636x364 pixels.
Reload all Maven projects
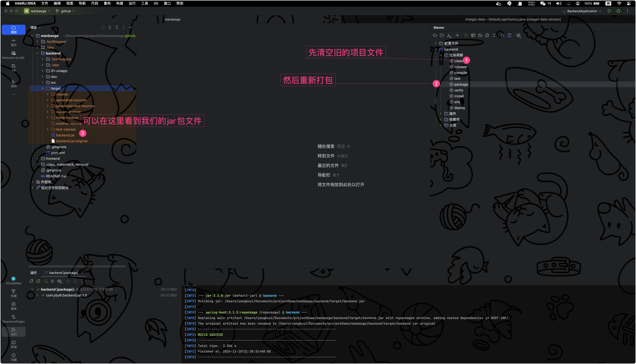(x=435, y=35)
